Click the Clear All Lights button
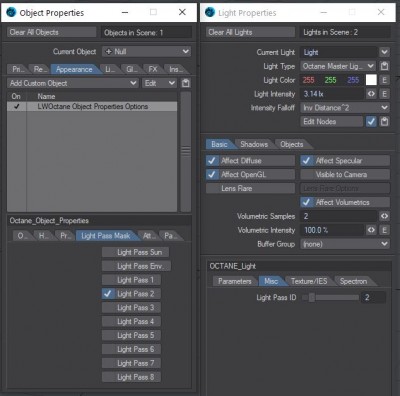Screen dimensions: 400x396 (x=250, y=32)
